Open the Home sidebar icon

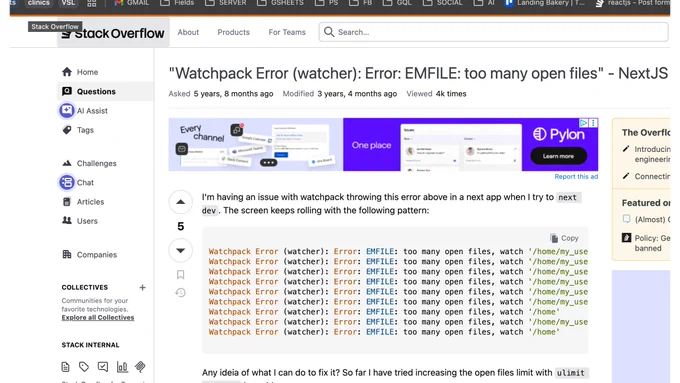tap(67, 72)
